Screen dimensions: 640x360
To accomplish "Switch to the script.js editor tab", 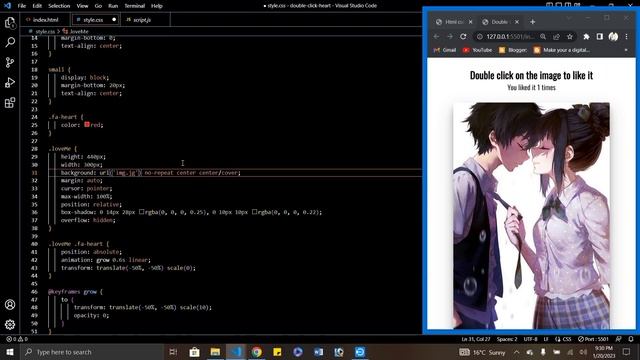I will (x=142, y=20).
